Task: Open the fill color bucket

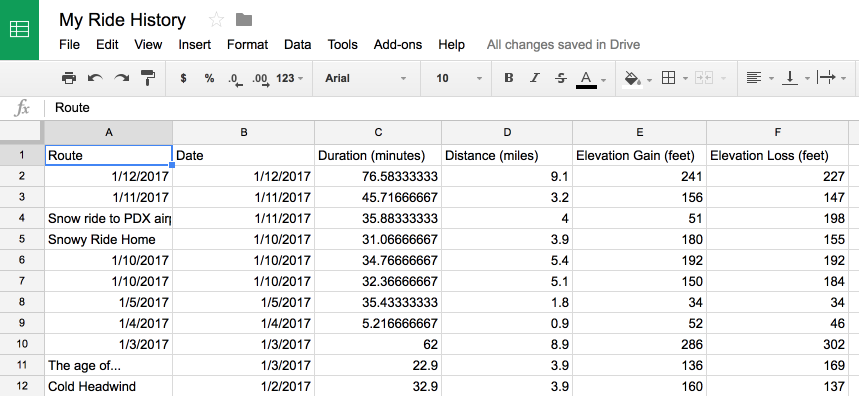Action: (x=633, y=79)
